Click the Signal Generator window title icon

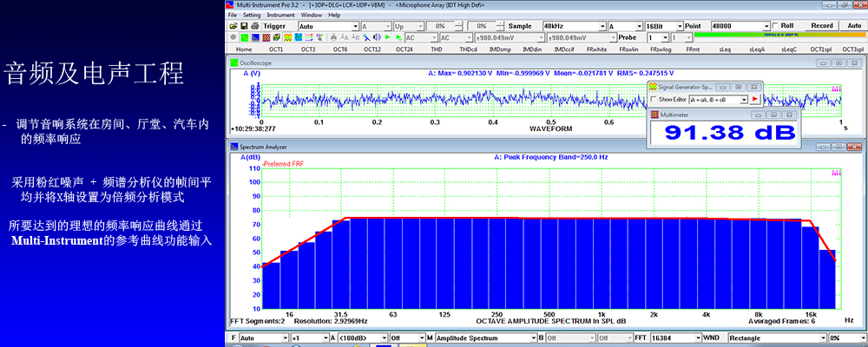[653, 87]
